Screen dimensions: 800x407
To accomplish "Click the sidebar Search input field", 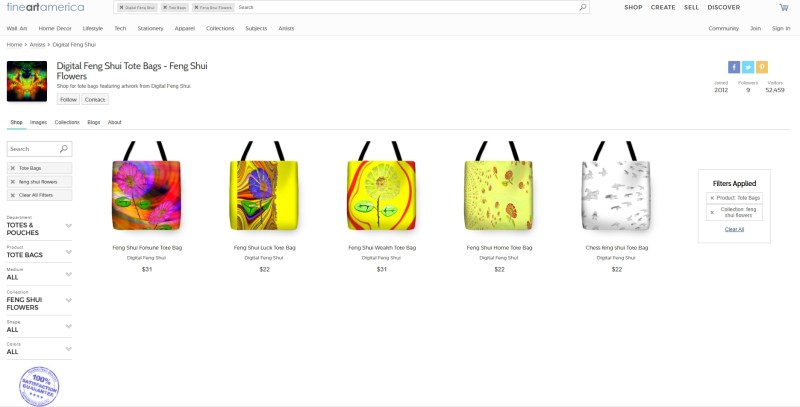I will [x=33, y=149].
